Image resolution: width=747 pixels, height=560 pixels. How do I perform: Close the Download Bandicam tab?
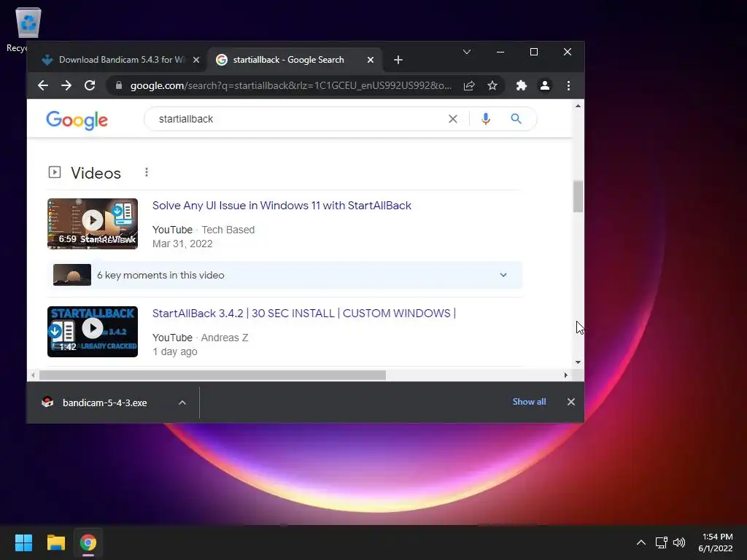[196, 60]
